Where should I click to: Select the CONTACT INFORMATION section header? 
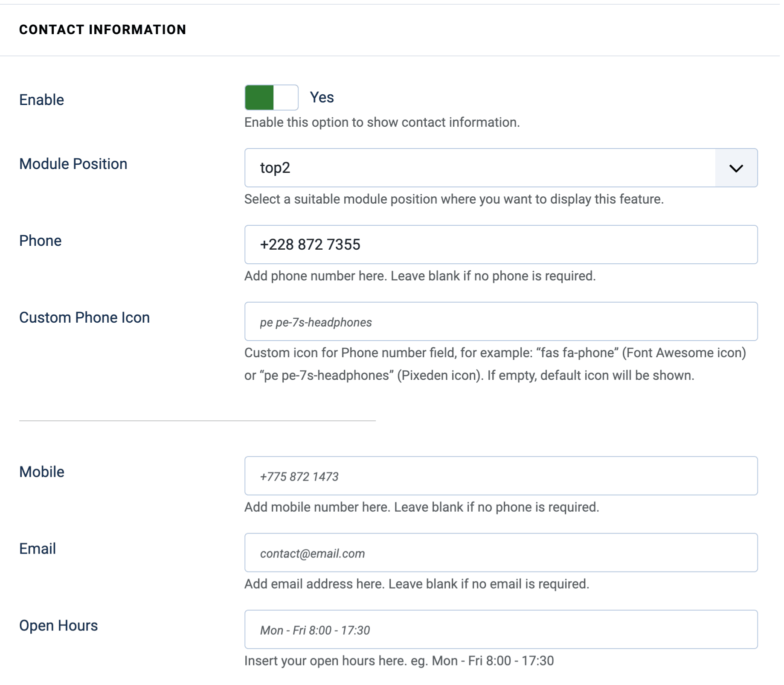click(102, 29)
